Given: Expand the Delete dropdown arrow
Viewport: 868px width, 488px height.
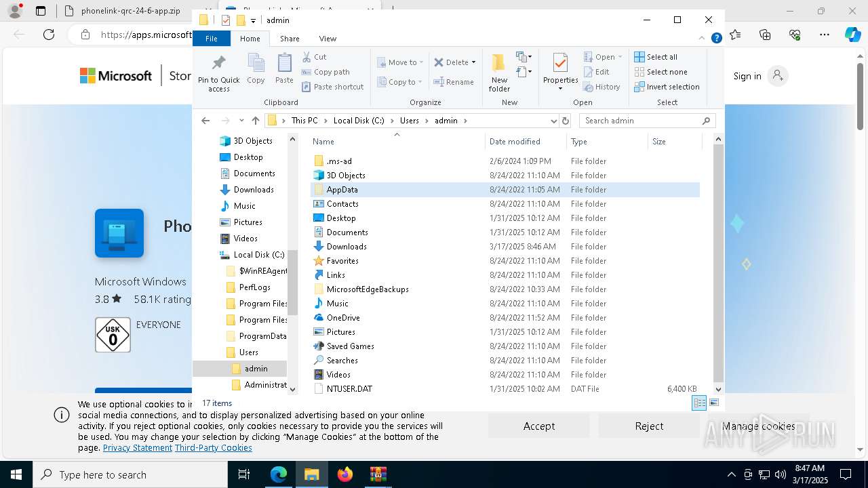Looking at the screenshot, I should (473, 62).
